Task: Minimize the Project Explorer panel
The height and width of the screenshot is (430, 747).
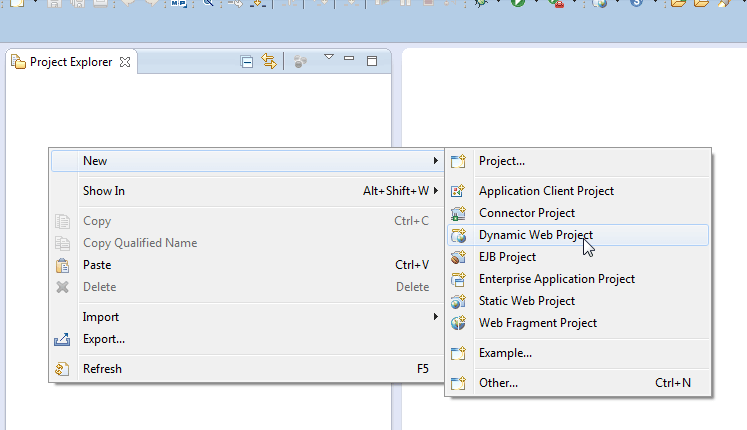Action: pyautogui.click(x=349, y=58)
